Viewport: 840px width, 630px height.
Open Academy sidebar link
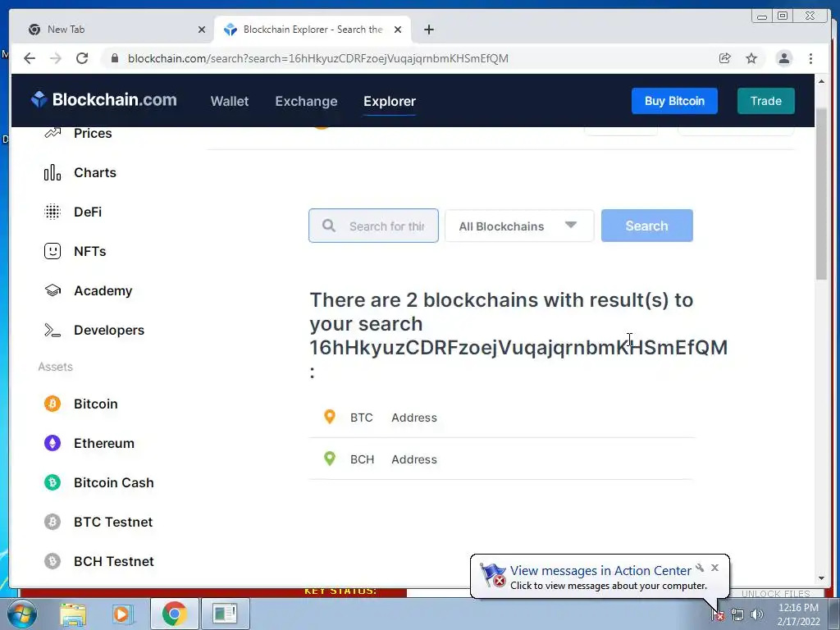[103, 291]
